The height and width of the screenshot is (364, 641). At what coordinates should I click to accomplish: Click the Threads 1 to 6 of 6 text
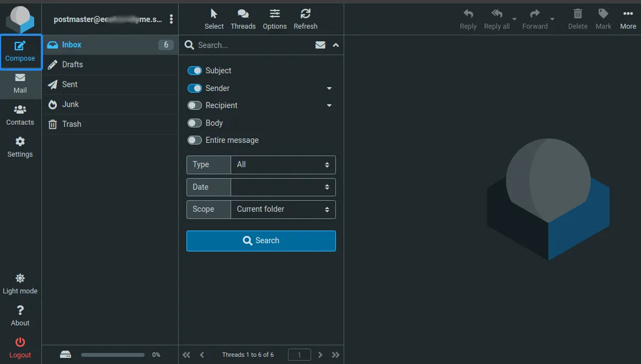tap(248, 355)
